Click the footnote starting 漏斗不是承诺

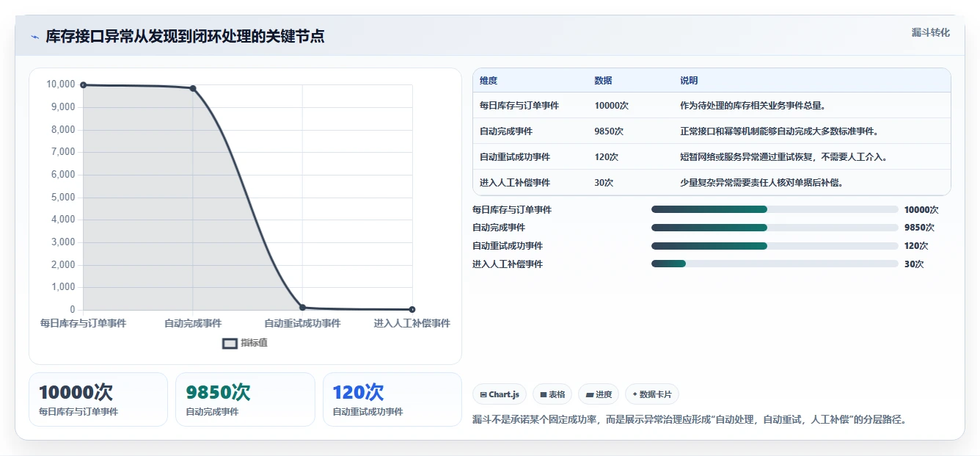[690, 420]
